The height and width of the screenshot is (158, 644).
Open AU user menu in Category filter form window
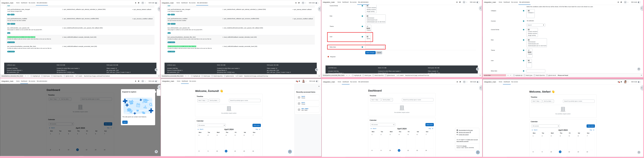[x=626, y=2]
